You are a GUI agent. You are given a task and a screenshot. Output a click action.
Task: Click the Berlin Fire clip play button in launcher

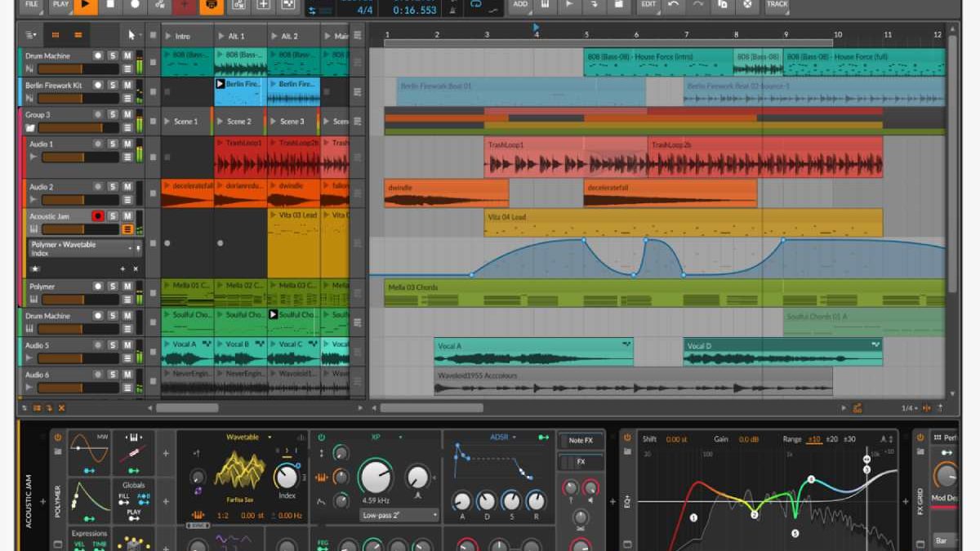[x=220, y=84]
